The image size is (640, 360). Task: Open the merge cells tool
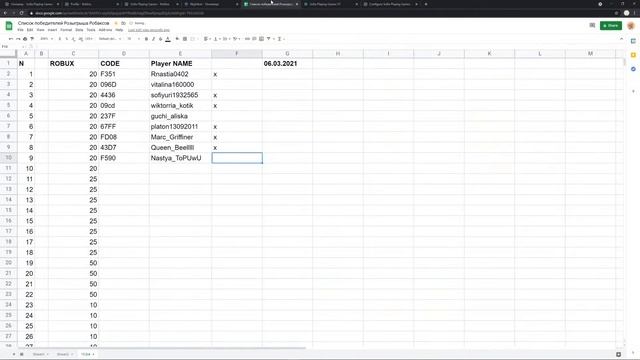(x=193, y=39)
